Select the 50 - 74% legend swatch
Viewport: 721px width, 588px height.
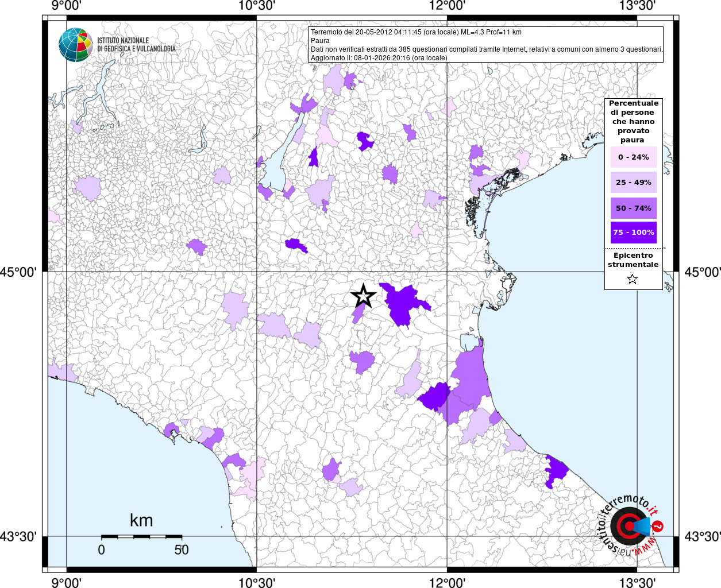(633, 208)
